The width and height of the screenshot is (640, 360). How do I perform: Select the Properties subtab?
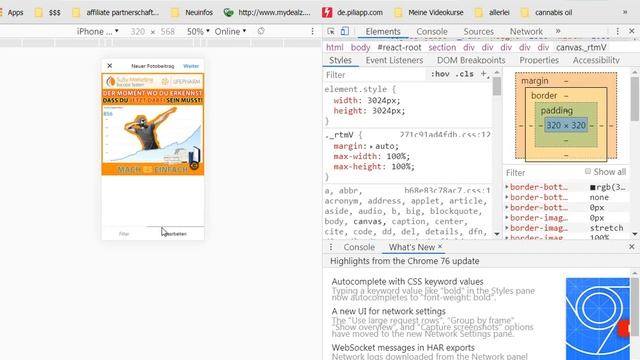coord(539,60)
